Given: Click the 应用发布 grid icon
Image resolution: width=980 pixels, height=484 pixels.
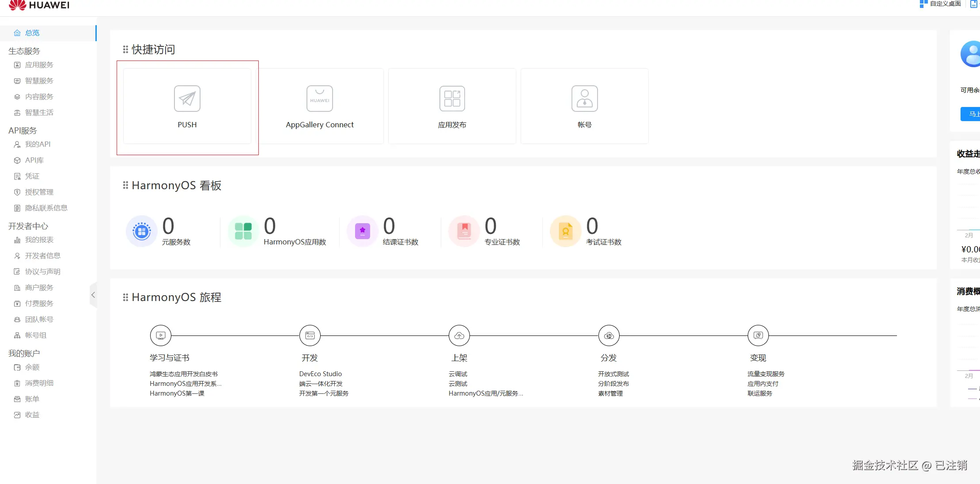Looking at the screenshot, I should (452, 99).
